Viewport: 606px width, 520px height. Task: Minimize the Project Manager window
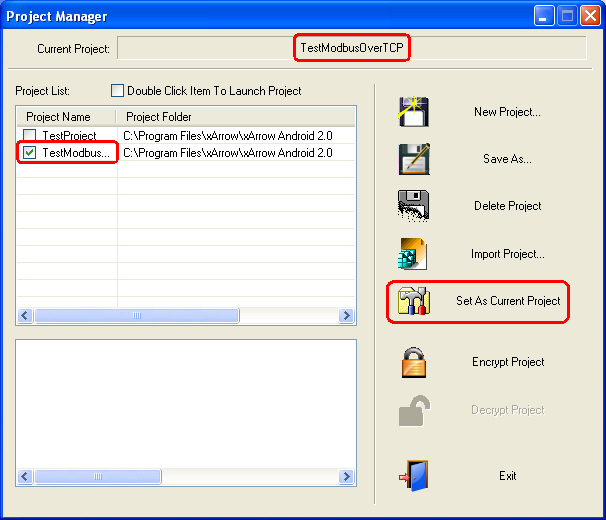point(544,16)
